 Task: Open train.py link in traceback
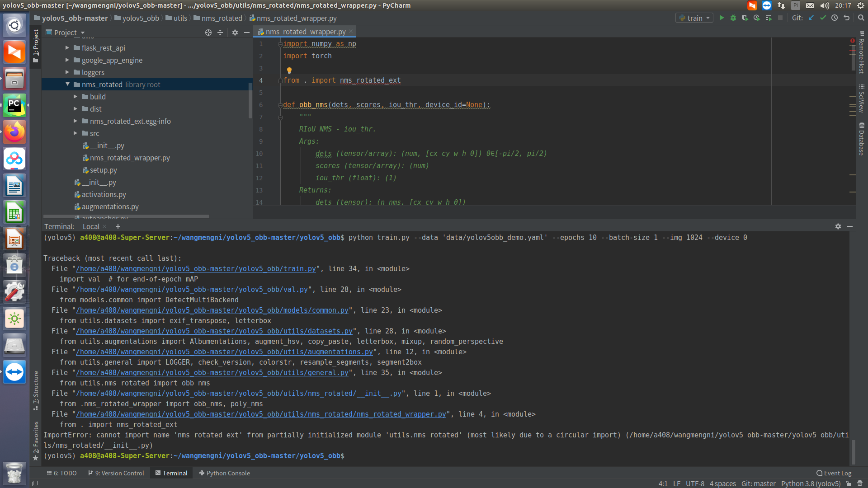tap(196, 269)
